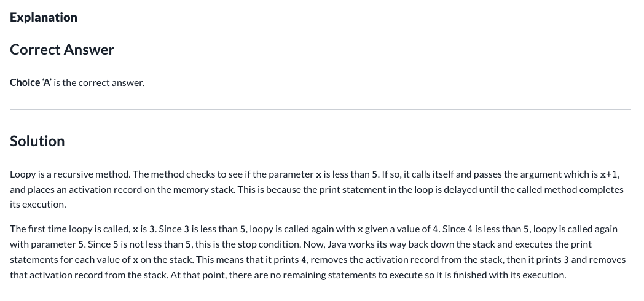Click the Solution heading

click(37, 141)
